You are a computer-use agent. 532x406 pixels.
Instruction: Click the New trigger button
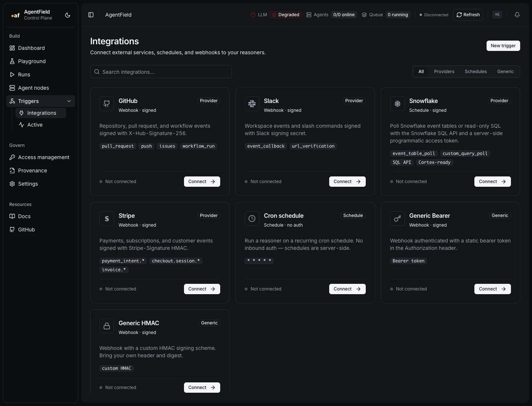pyautogui.click(x=503, y=46)
